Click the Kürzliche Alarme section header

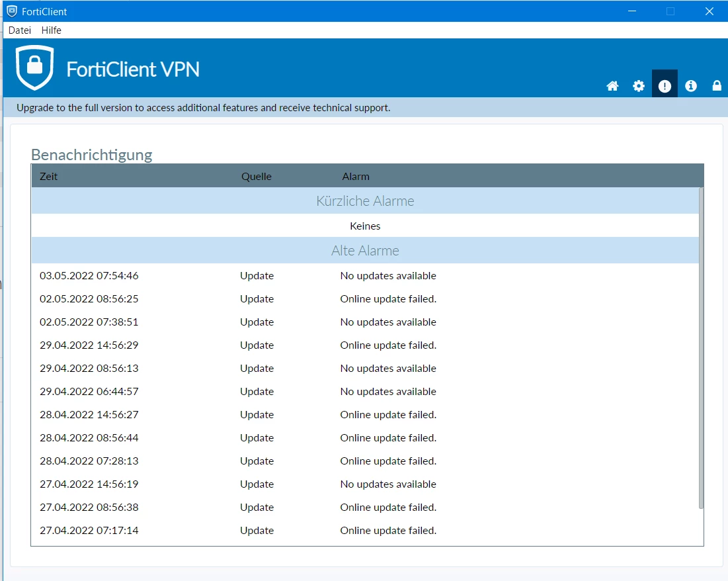point(365,201)
